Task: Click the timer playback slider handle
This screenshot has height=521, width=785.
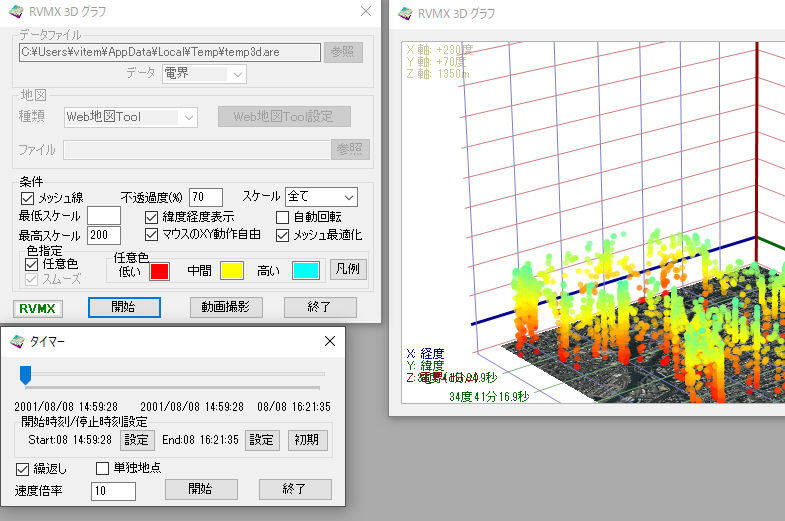Action: coord(26,374)
